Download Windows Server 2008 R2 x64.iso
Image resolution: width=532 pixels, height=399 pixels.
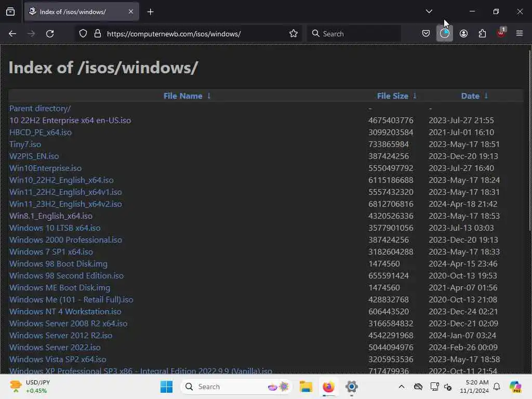(x=68, y=324)
